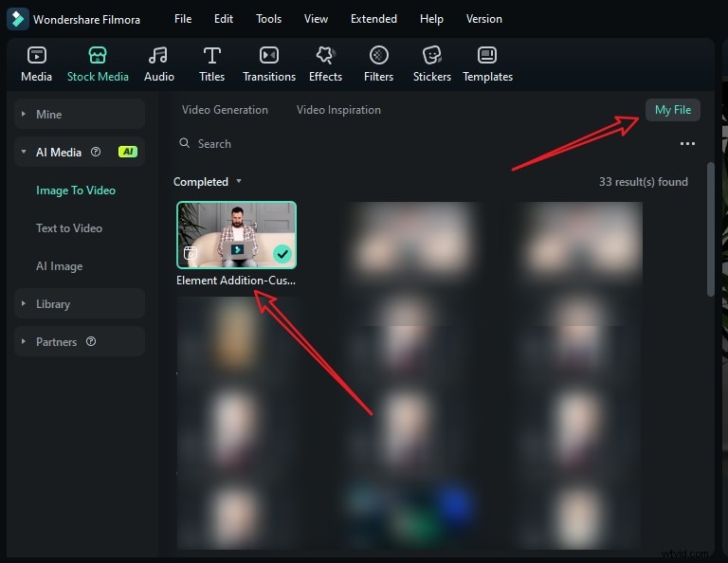The width and height of the screenshot is (728, 563).
Task: Toggle the checkmark on Element Addition thumbnail
Action: (x=282, y=253)
